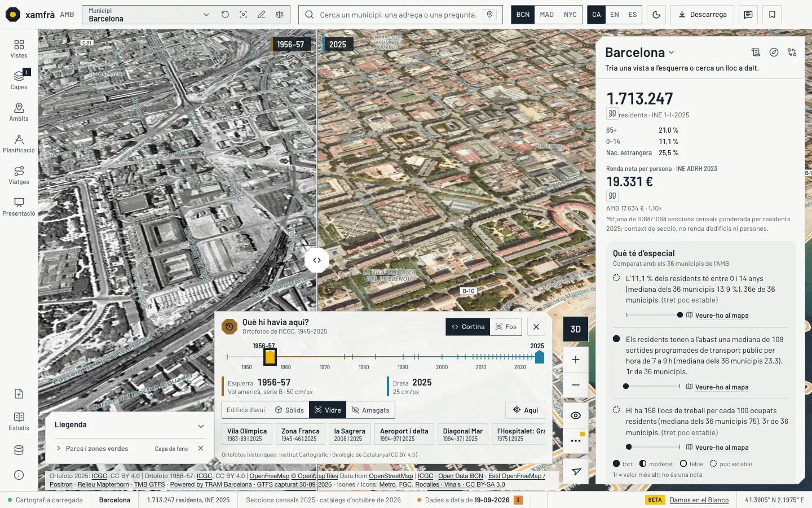This screenshot has width=812, height=508.
Task: Select Fos comparison mode
Action: (x=506, y=327)
